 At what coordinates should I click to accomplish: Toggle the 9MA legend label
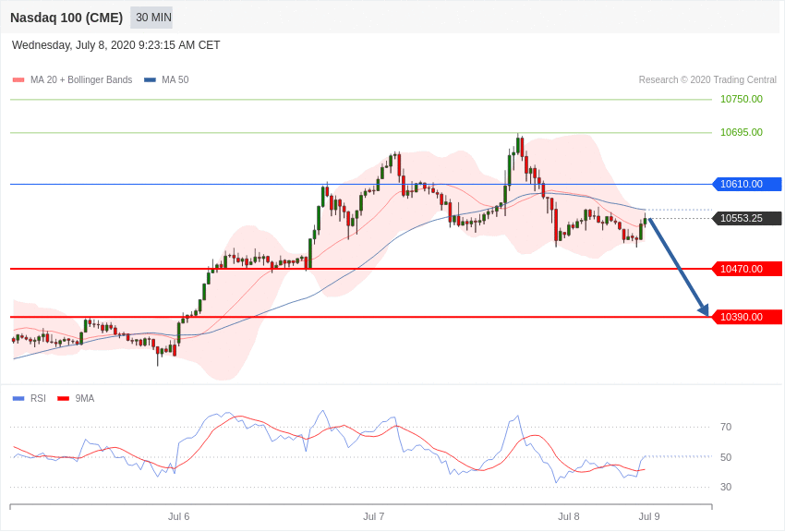(x=85, y=399)
